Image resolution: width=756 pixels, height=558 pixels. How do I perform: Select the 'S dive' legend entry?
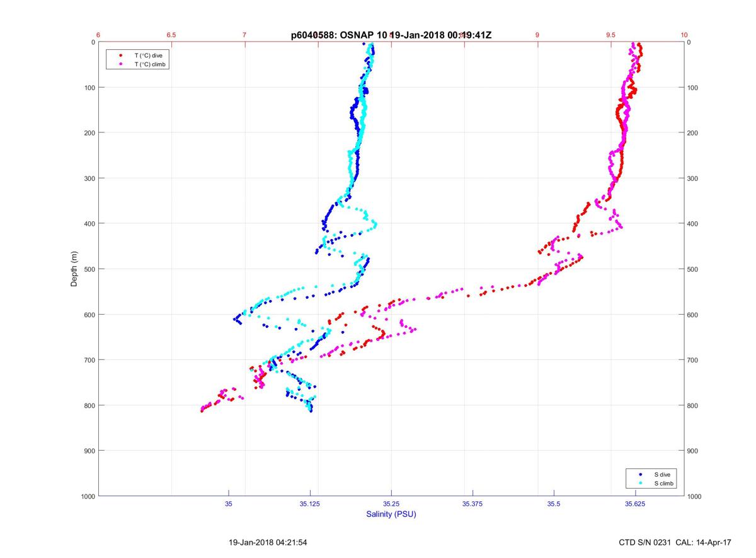662,474
